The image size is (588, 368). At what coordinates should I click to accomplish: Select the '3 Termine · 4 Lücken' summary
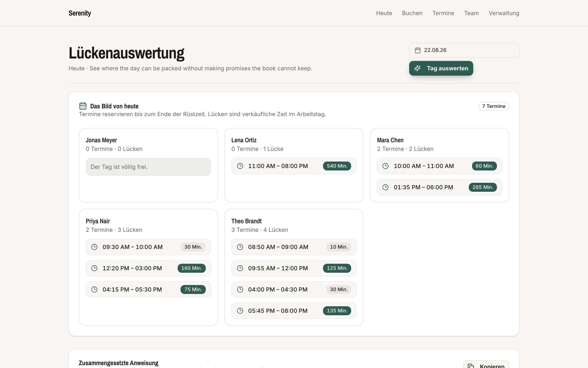(260, 230)
